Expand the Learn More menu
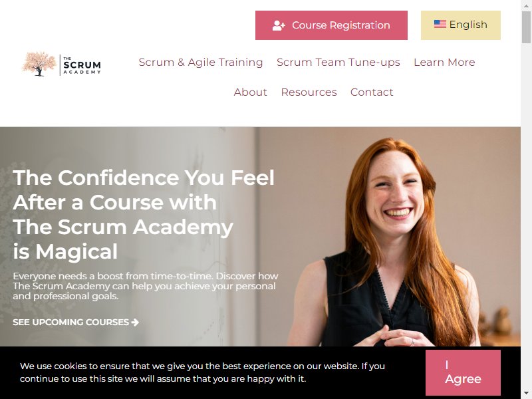The width and height of the screenshot is (532, 399). [444, 63]
